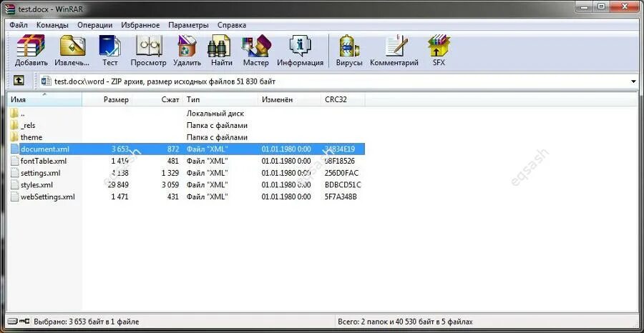644x333 pixels.
Task: Sort list by Сжат column header
Action: [157, 99]
